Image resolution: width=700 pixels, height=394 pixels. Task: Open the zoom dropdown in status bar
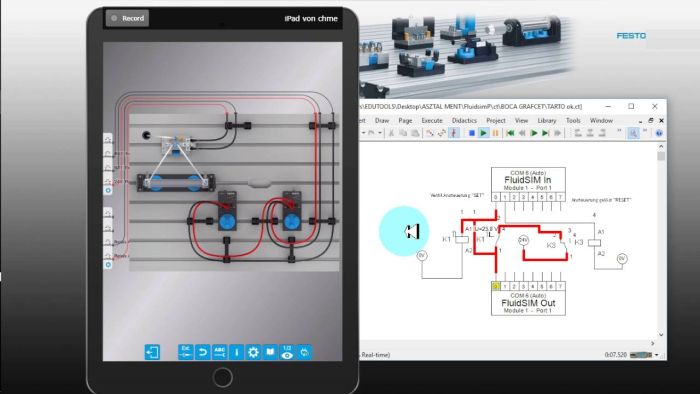tap(657, 355)
